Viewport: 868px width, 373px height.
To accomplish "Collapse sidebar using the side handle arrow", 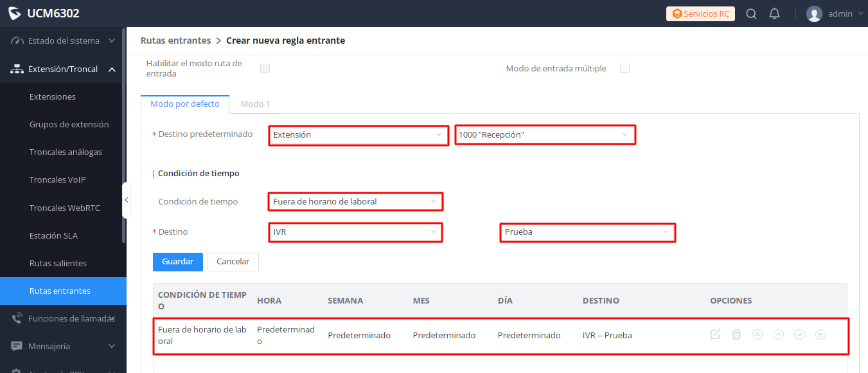I will [127, 200].
